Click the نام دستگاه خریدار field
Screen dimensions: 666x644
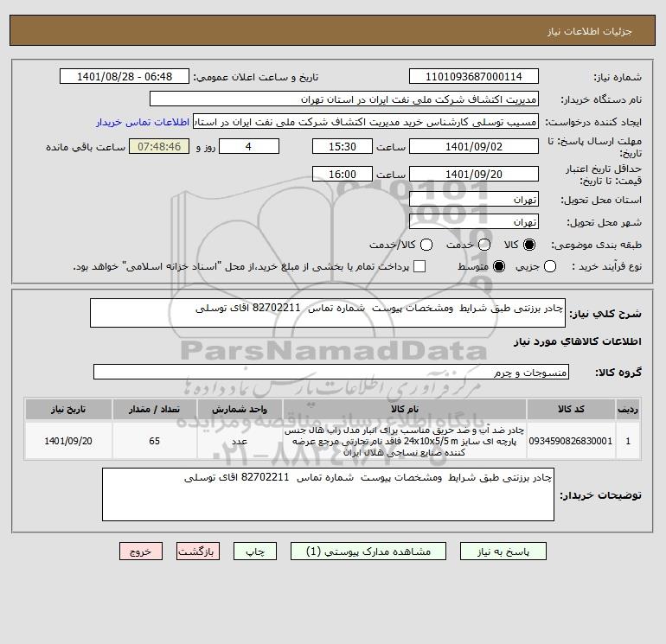[x=344, y=99]
